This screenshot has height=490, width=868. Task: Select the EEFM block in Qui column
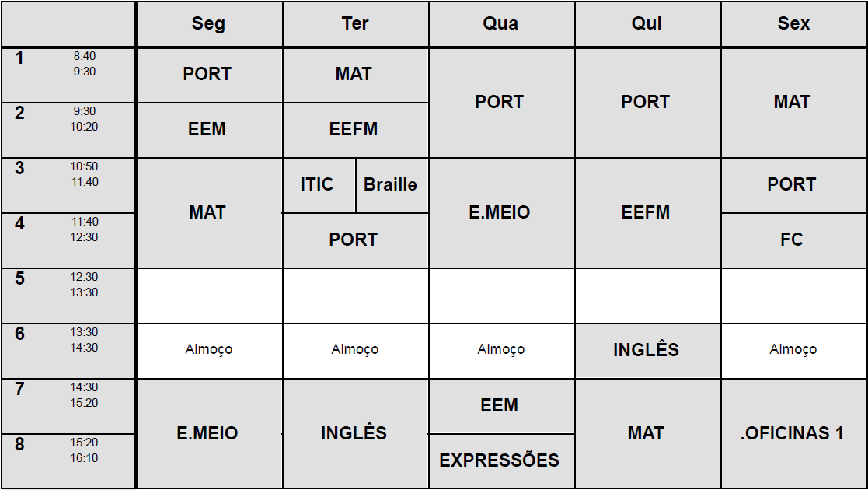[x=647, y=212]
